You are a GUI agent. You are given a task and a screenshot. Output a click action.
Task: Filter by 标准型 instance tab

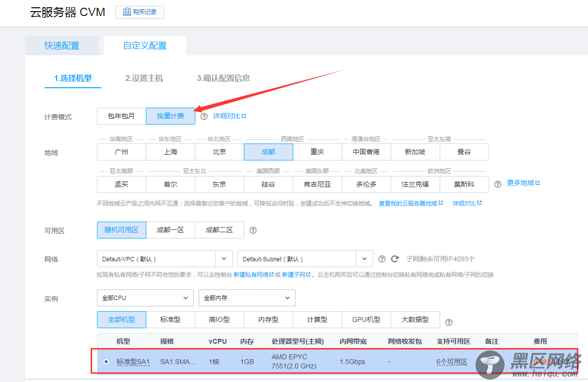point(171,319)
